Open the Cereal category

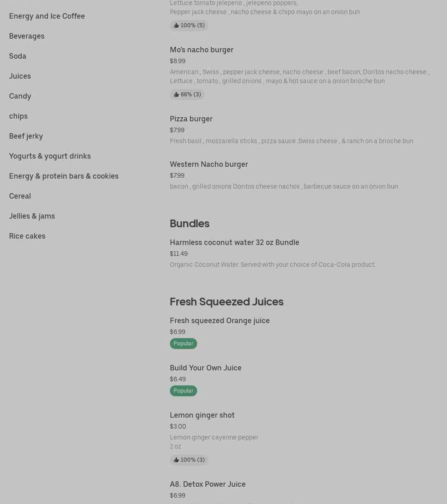(20, 196)
